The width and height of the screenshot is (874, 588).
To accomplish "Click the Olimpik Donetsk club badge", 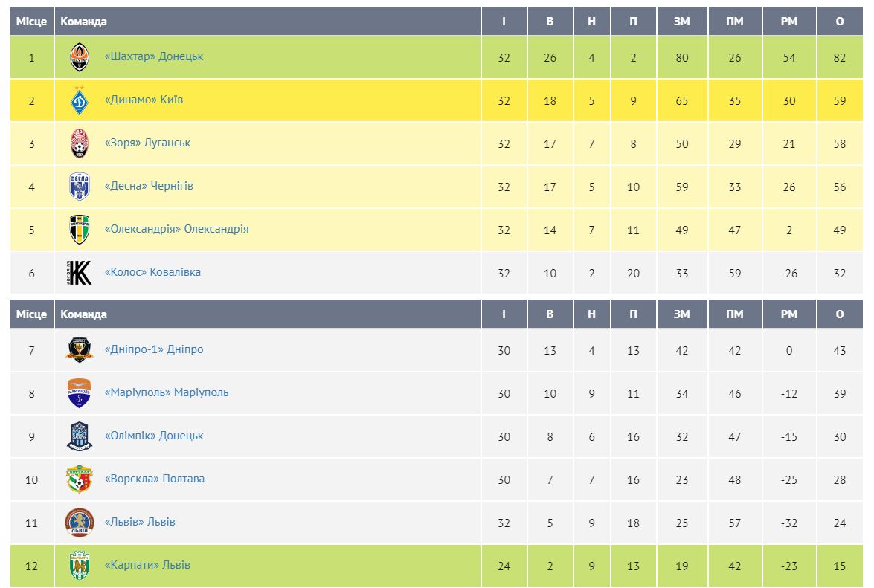I will [x=80, y=436].
